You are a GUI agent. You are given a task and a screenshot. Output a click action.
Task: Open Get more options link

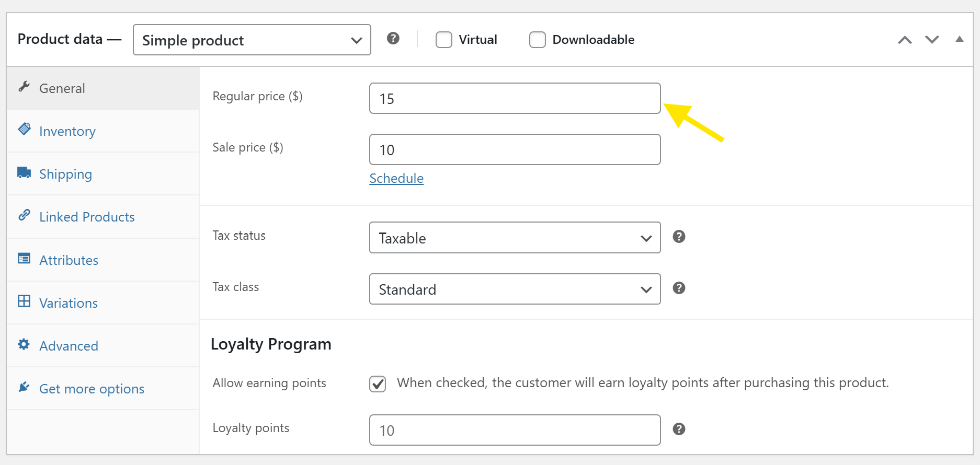point(92,389)
